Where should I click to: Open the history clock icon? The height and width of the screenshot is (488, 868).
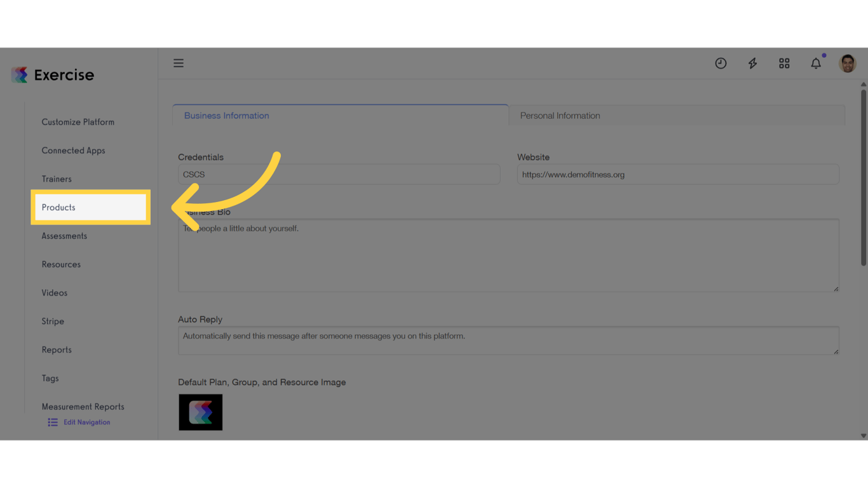coord(721,63)
